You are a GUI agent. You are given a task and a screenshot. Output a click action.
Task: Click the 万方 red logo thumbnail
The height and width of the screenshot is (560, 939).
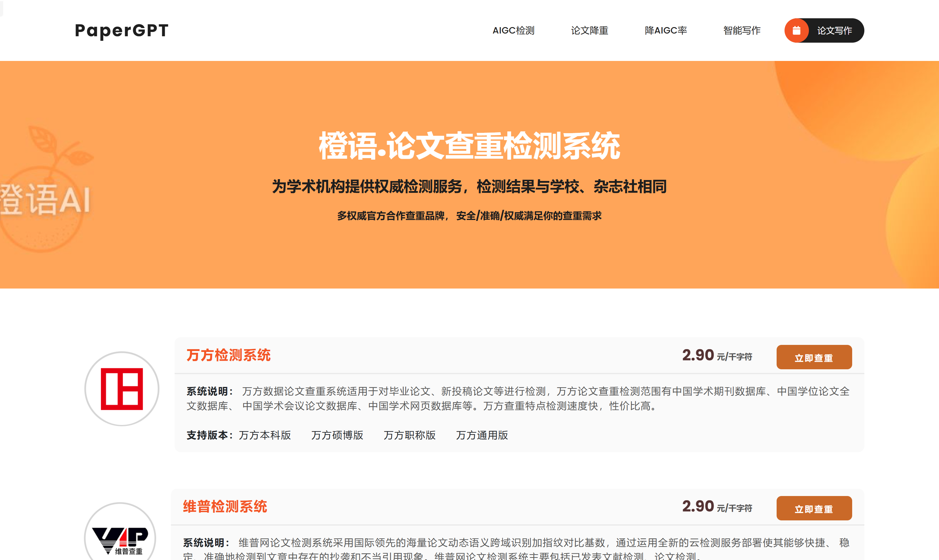122,389
